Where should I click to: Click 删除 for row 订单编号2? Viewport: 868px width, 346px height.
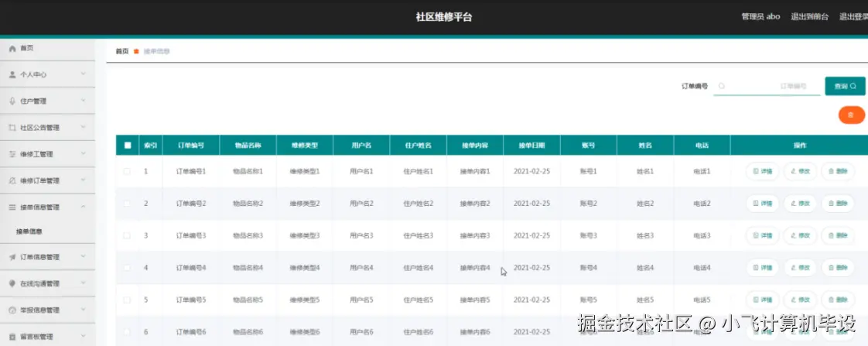click(838, 204)
